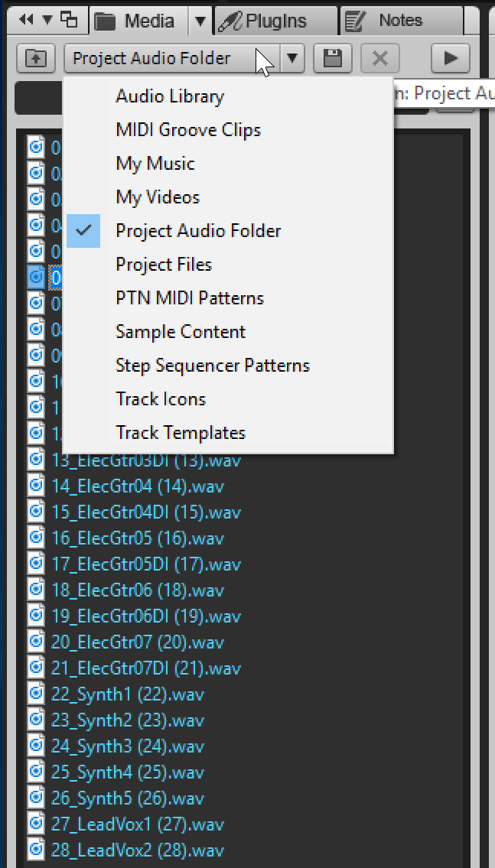
Task: Choose Step Sequencer Patterns from the list
Action: pos(213,366)
